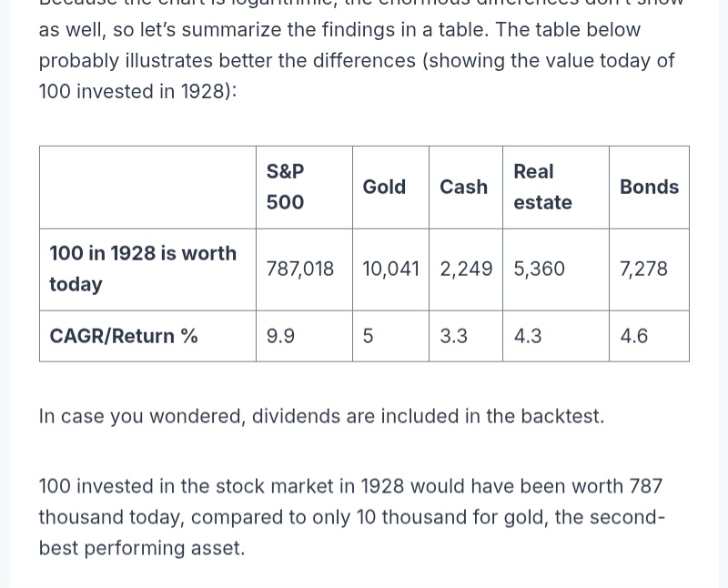The image size is (728, 588).
Task: Click the 4.3 CAGR cell
Action: point(528,336)
